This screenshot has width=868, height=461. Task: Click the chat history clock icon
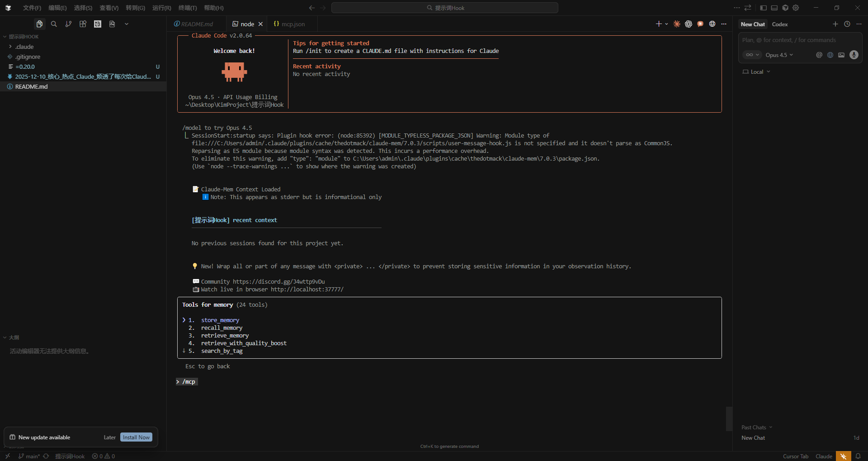click(x=847, y=24)
